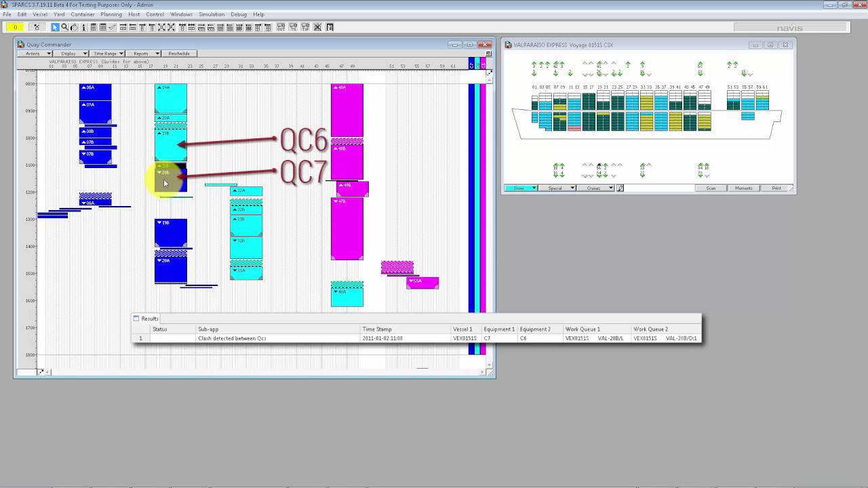Select the blue 08A work queue block
Viewport: 868px width, 488px height.
coord(95,91)
